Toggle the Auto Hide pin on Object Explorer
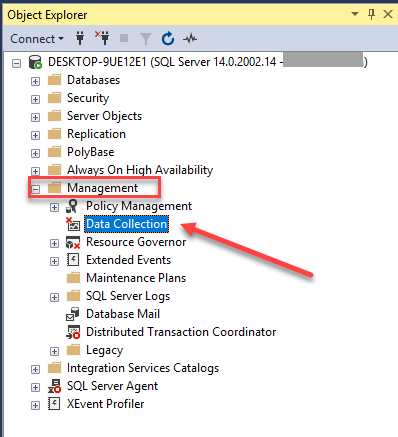Image resolution: width=398 pixels, height=437 pixels. (371, 14)
